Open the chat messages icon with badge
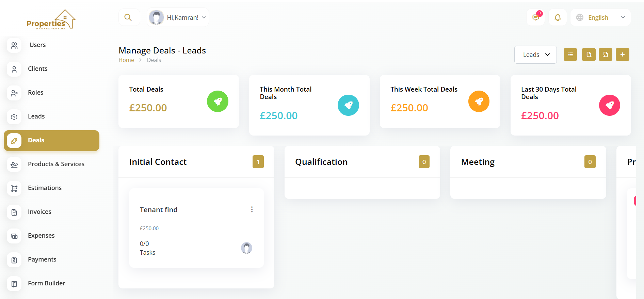The height and width of the screenshot is (299, 644). [x=536, y=17]
